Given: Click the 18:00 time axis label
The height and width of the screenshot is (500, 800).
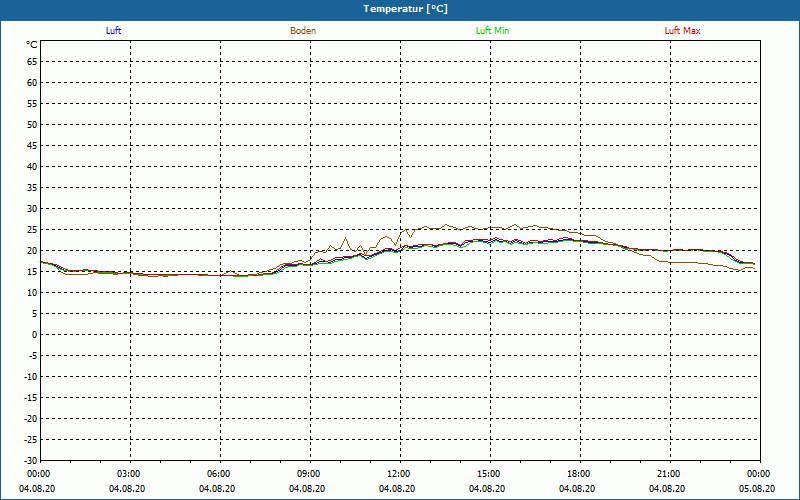Looking at the screenshot, I should [x=581, y=474].
